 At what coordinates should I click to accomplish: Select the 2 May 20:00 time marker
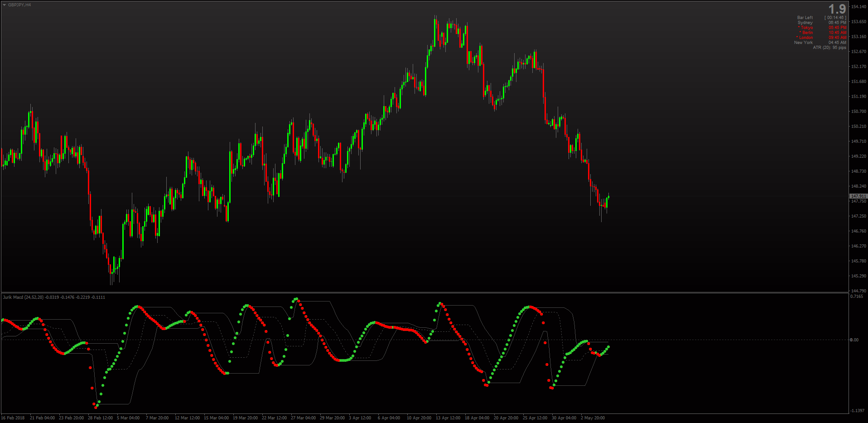click(593, 418)
